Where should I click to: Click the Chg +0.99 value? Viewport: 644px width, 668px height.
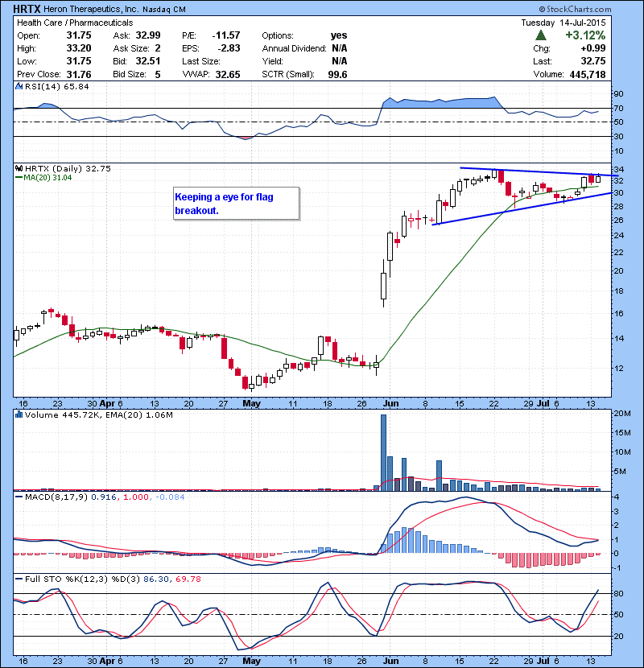click(x=593, y=48)
